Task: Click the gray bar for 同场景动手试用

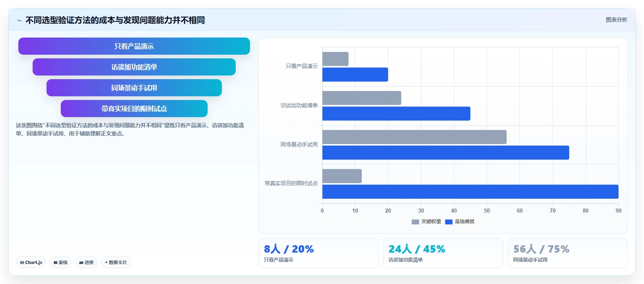Action: (x=414, y=137)
